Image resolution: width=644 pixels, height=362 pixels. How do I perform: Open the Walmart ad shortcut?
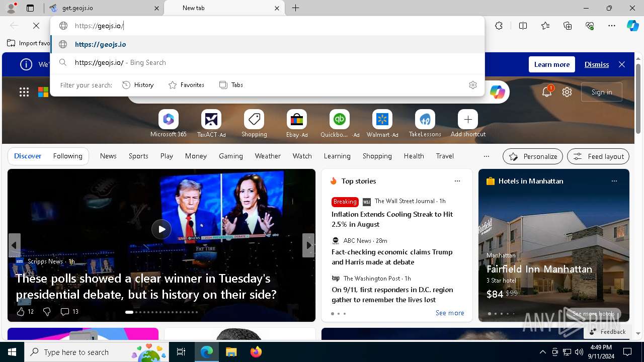[x=382, y=124]
